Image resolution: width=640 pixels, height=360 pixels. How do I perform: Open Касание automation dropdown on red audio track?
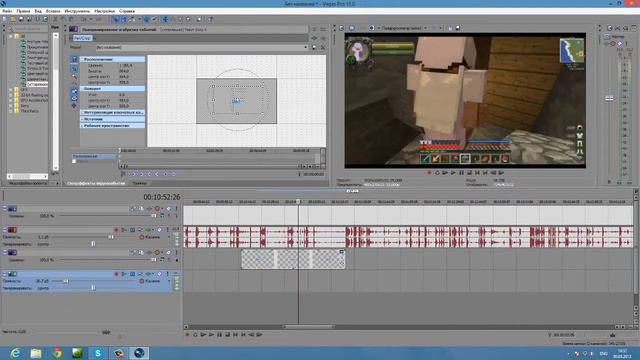(169, 237)
